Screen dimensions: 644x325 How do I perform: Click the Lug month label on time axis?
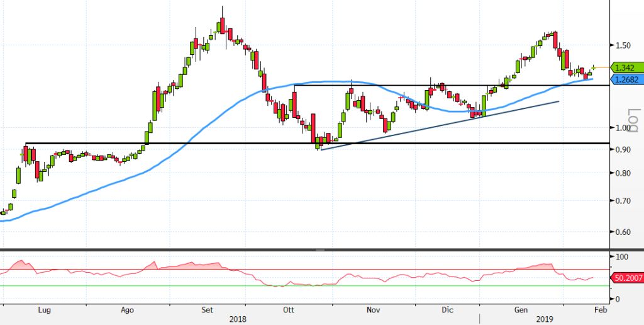(x=44, y=310)
